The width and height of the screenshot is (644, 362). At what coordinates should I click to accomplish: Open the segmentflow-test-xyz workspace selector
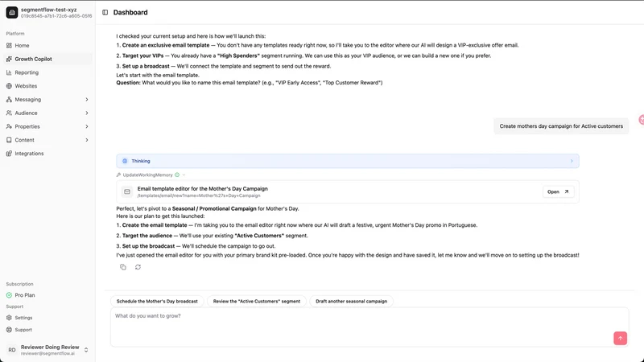pyautogui.click(x=47, y=12)
